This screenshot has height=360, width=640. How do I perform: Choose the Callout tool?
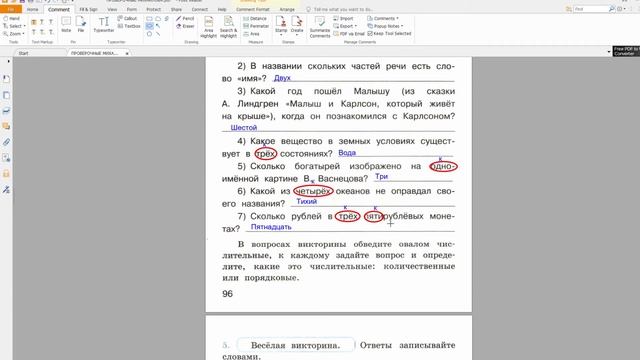tap(127, 18)
